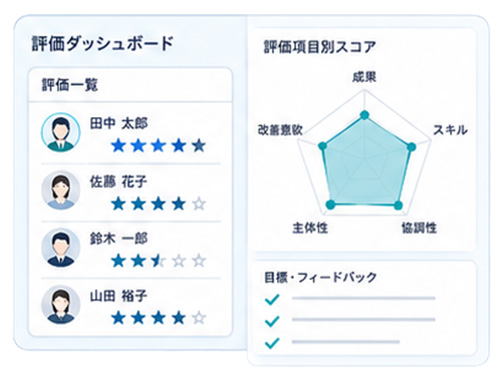
Task: Open the 目標・フィードバック section heading
Action: 320,277
